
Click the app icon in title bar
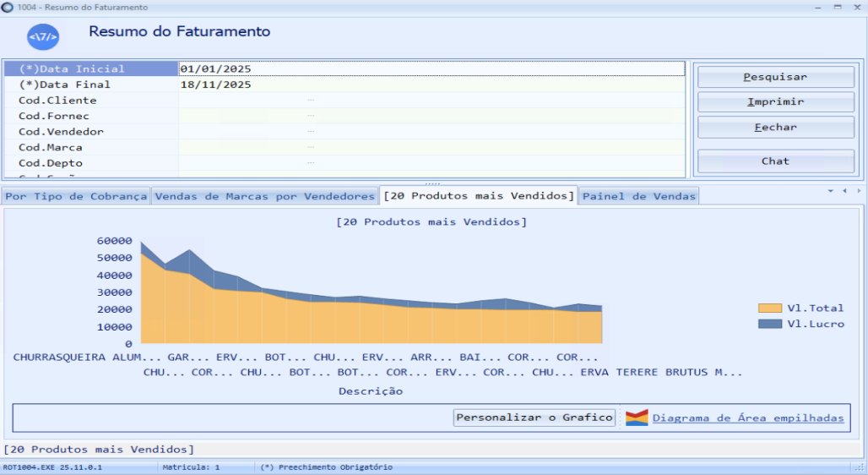(x=8, y=7)
